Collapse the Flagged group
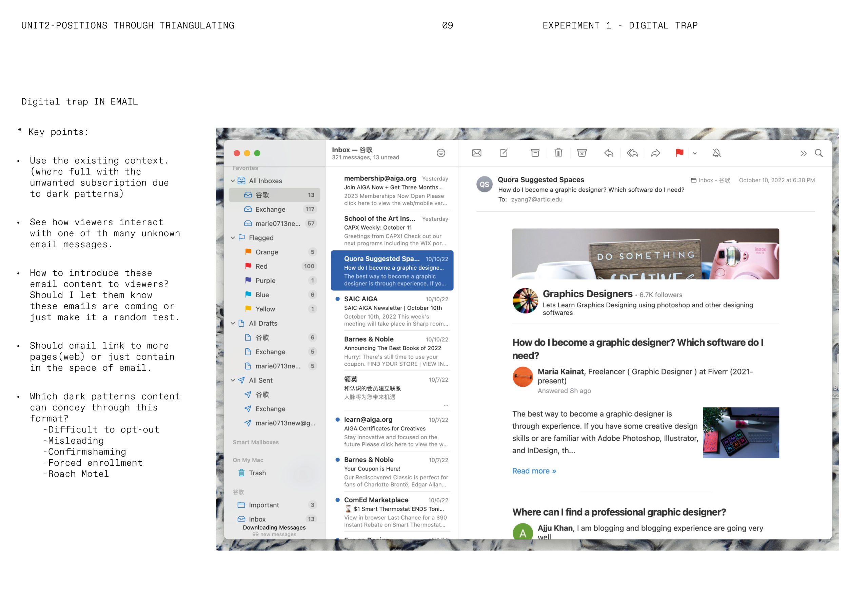Image resolution: width=868 pixels, height=596 pixels. pos(233,238)
